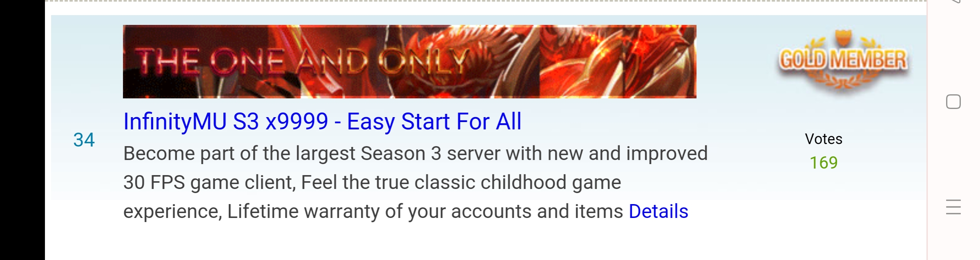
Task: Tap the Android back triangle icon
Action: click(955, 2)
